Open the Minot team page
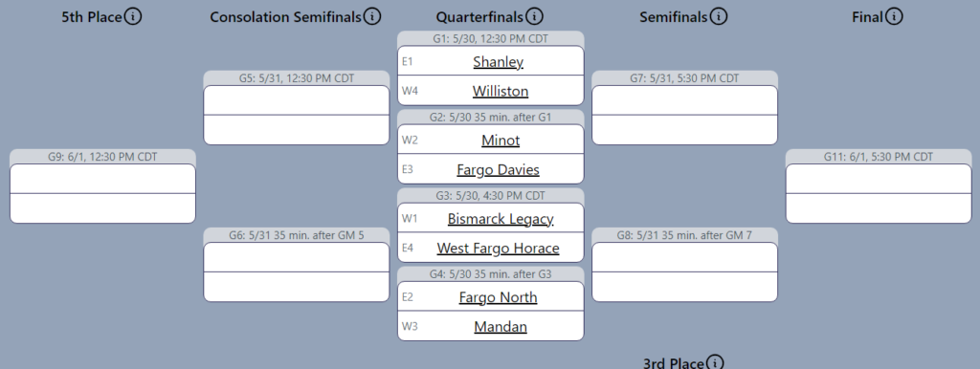Image resolution: width=980 pixels, height=369 pixels. click(x=500, y=140)
